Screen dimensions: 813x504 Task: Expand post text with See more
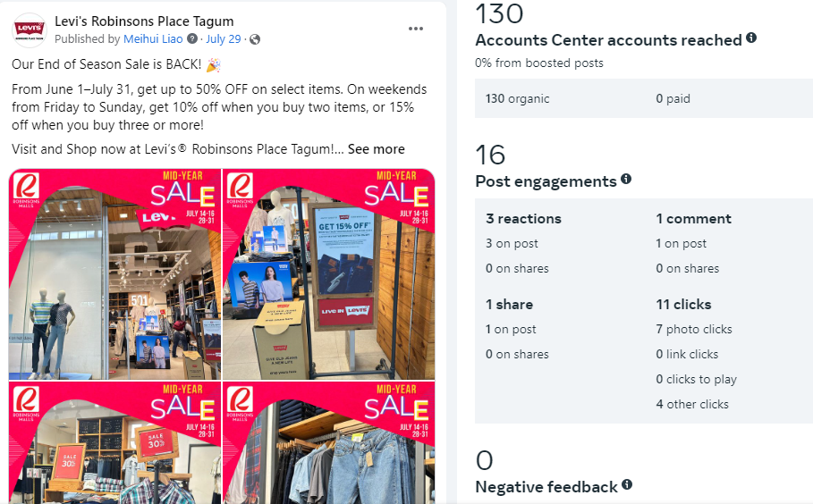tap(377, 149)
